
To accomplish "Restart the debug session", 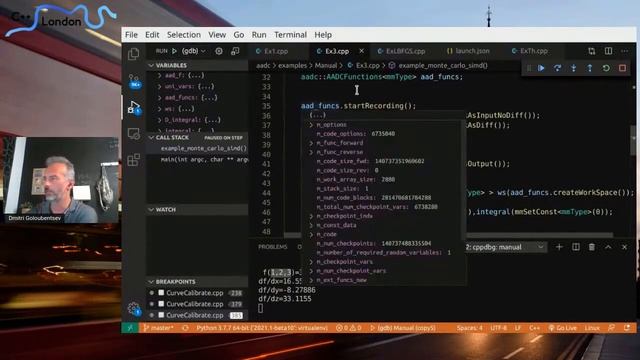I will point(606,68).
